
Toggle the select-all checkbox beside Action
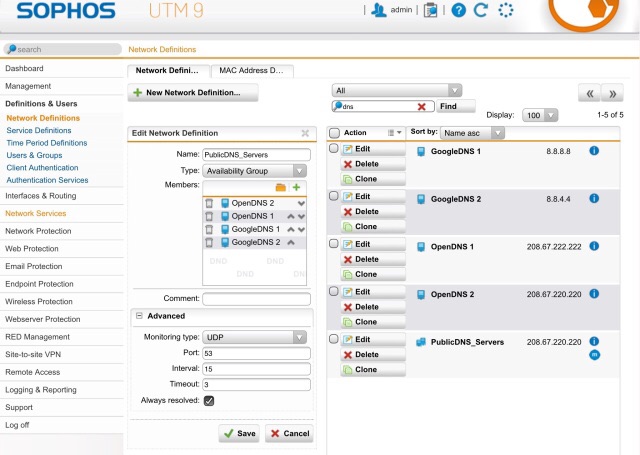[334, 133]
